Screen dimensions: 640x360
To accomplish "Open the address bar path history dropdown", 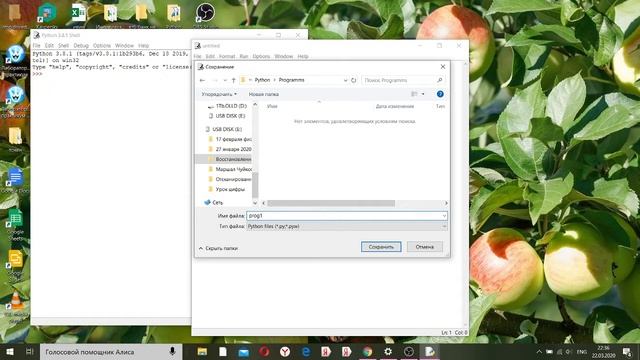I will [x=345, y=80].
